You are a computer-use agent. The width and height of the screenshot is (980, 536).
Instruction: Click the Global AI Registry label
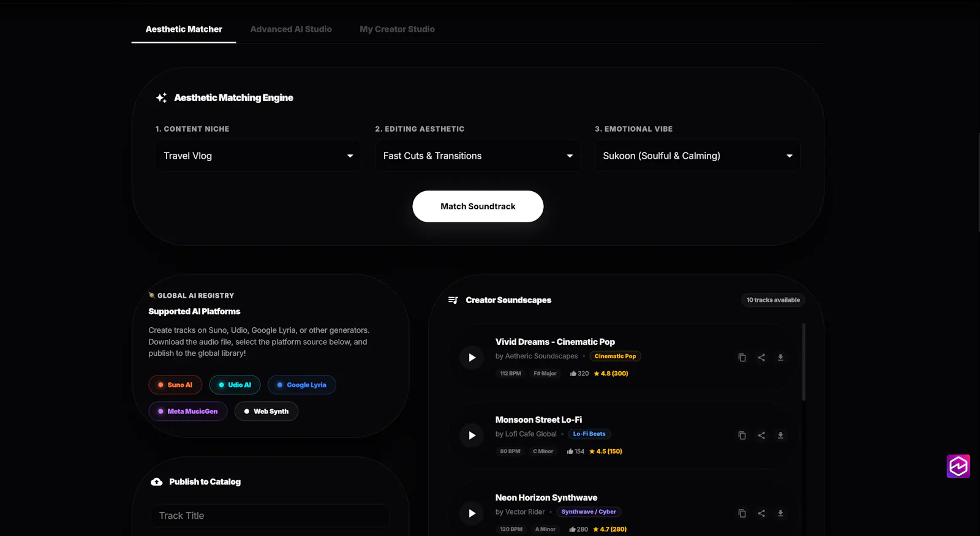coord(195,295)
